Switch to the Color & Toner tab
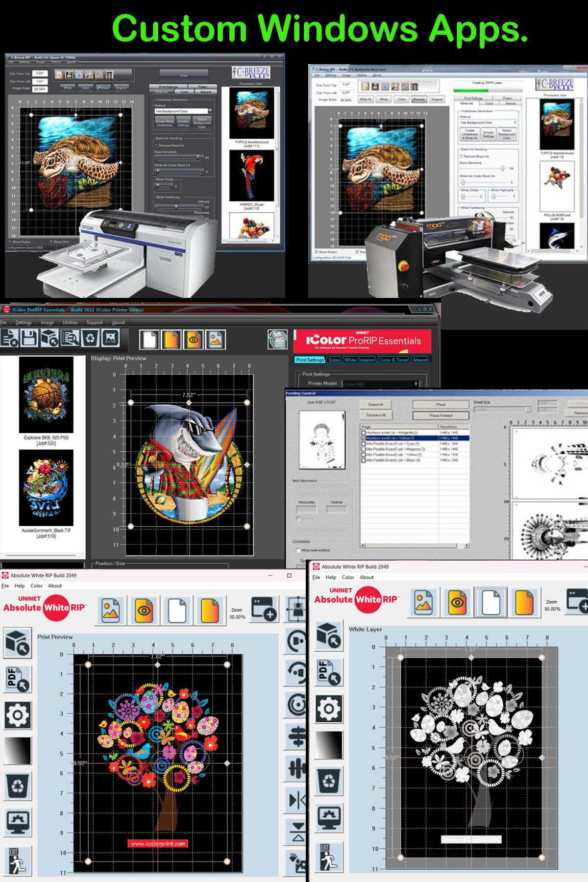588x882 pixels. (394, 360)
